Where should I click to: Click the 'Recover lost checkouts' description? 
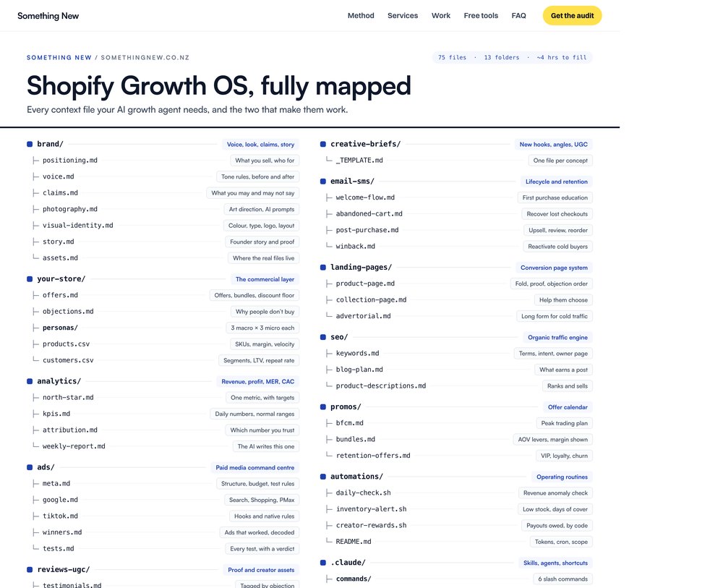click(x=557, y=214)
